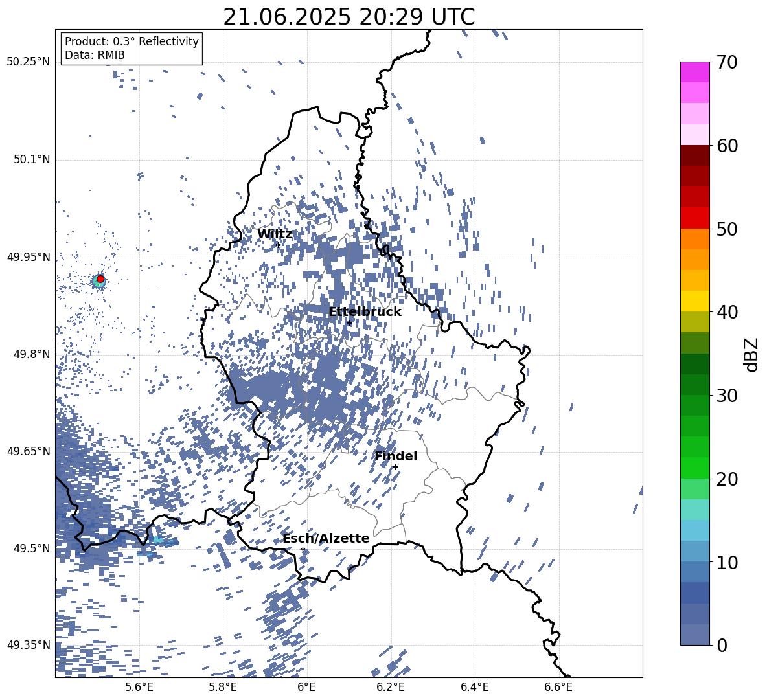Click the 30 value on colorbar

726,396
